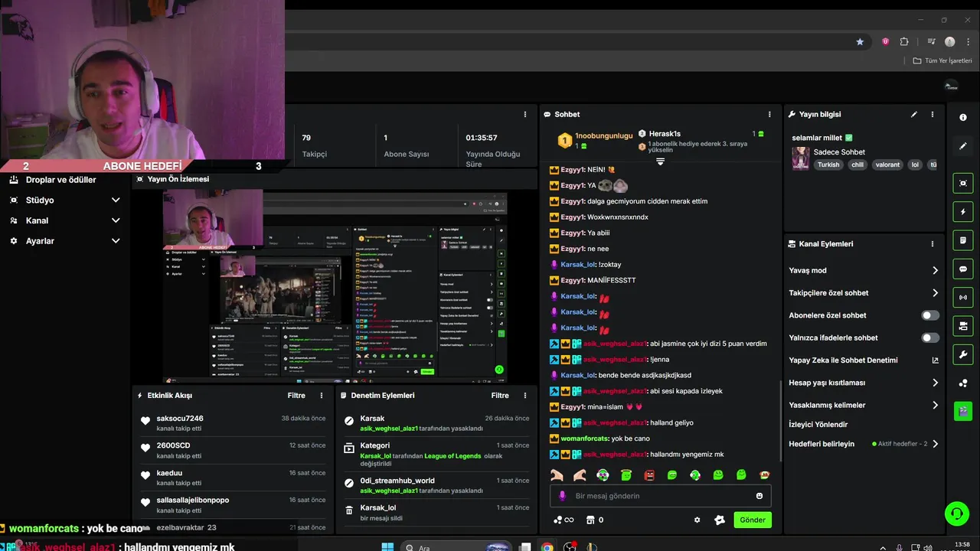The width and height of the screenshot is (980, 551).
Task: Enable Yalnızca ifadelerle sohbet toggle
Action: (x=930, y=337)
